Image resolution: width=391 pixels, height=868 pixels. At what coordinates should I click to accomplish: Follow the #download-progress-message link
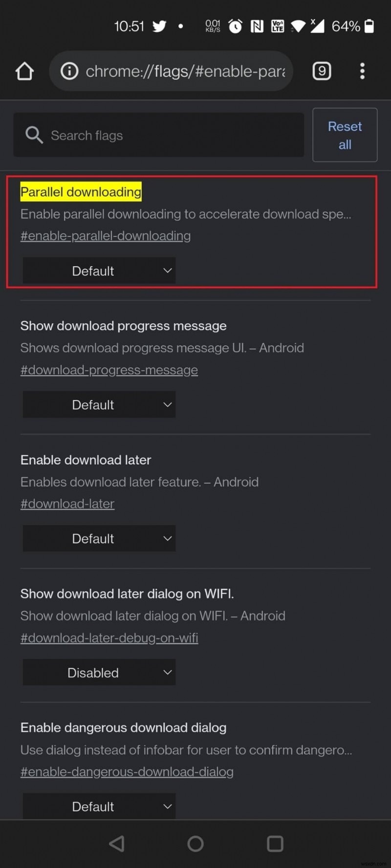tap(109, 370)
